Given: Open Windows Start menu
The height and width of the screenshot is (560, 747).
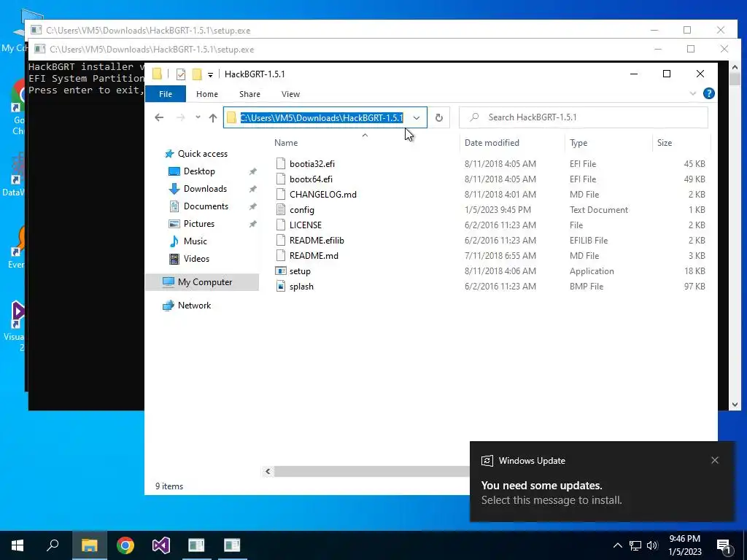Looking at the screenshot, I should pos(18,545).
